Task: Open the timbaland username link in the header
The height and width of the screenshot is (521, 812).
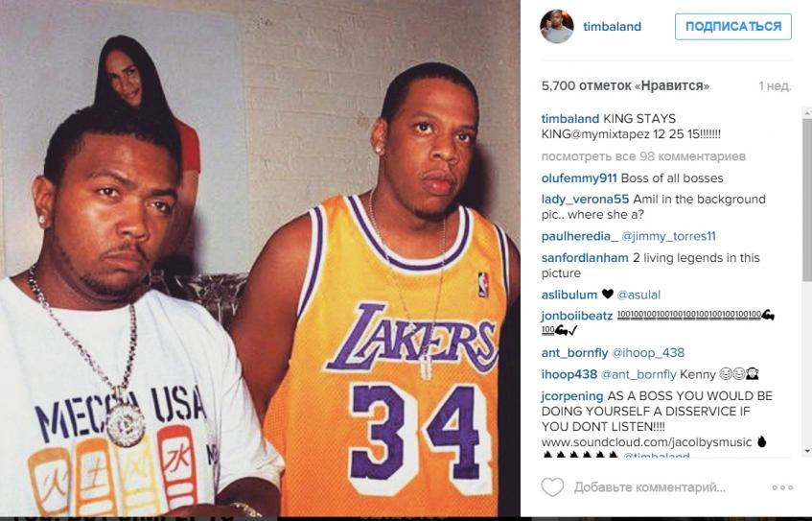Action: click(612, 27)
